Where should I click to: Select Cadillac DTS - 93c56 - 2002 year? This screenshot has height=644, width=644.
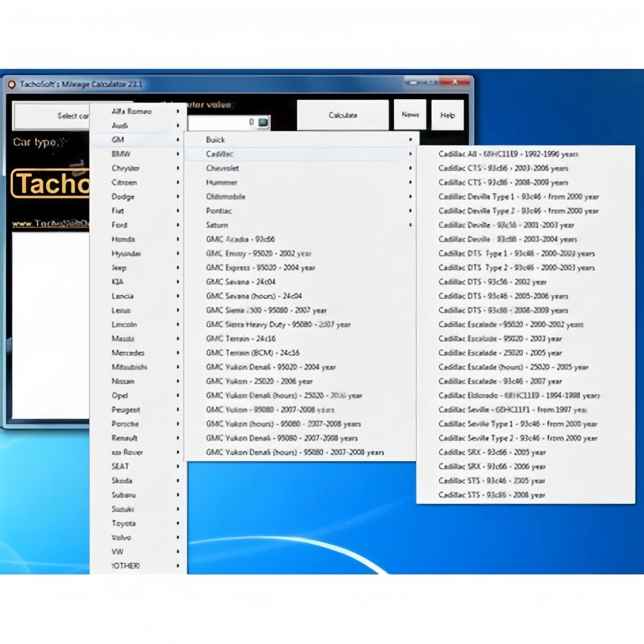click(526, 282)
